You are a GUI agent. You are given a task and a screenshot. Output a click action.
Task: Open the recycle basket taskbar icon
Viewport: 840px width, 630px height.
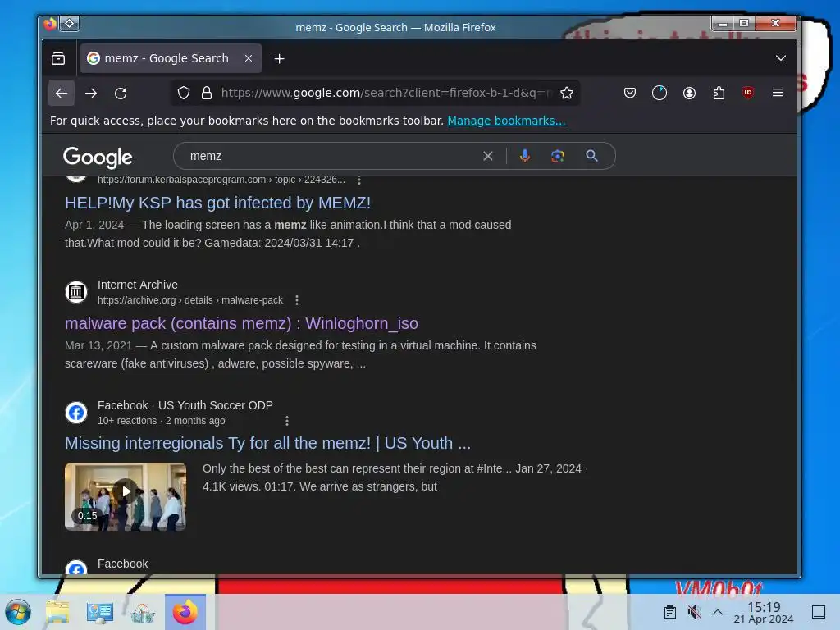click(x=143, y=612)
